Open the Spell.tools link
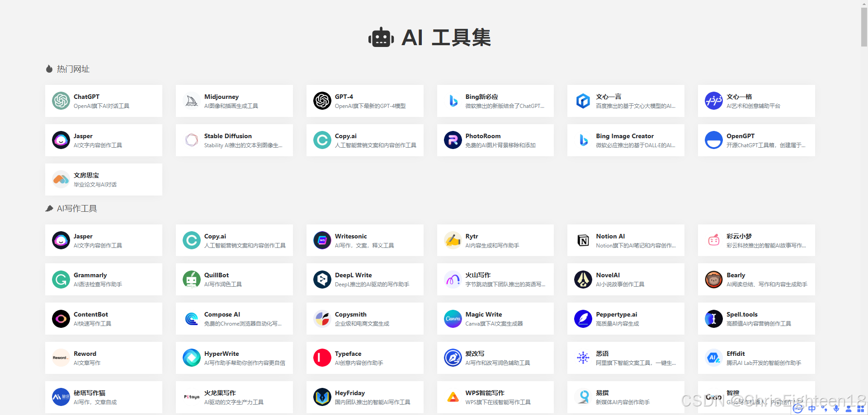Screen dimensions: 868x415 coord(756,319)
